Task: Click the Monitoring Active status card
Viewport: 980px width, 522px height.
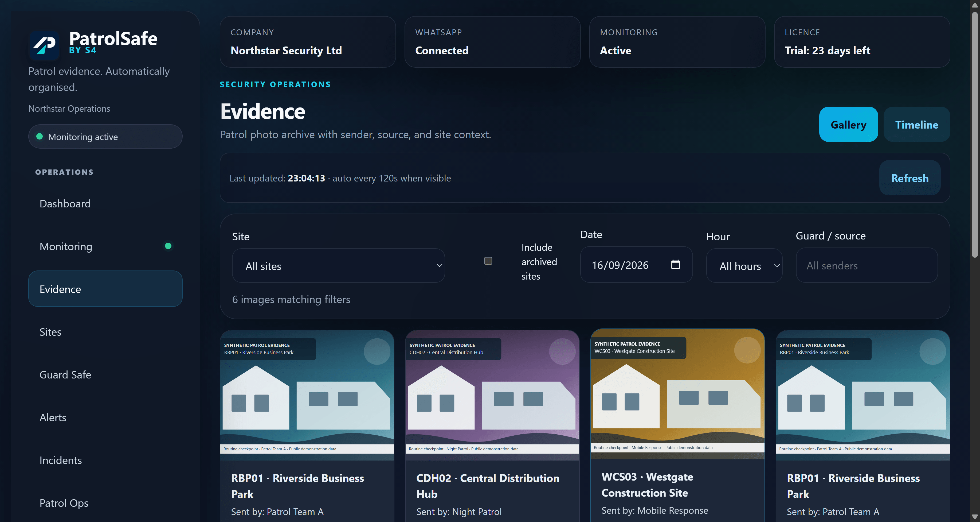Action: coord(677,42)
